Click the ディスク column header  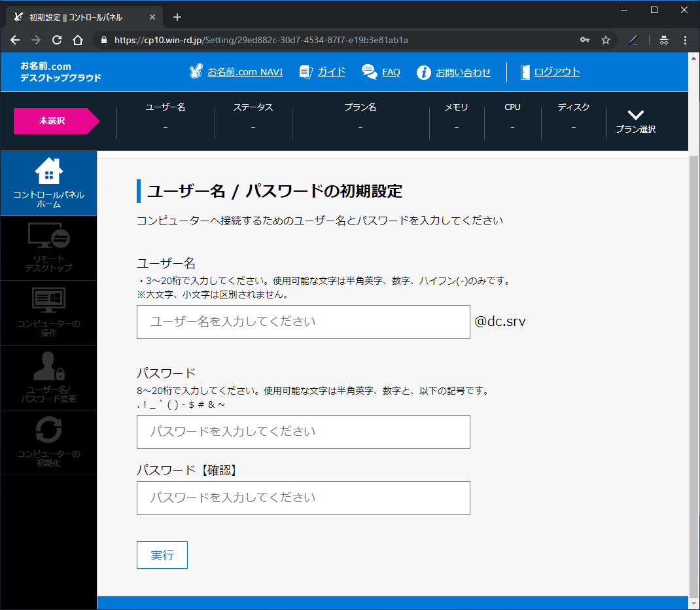coord(574,107)
